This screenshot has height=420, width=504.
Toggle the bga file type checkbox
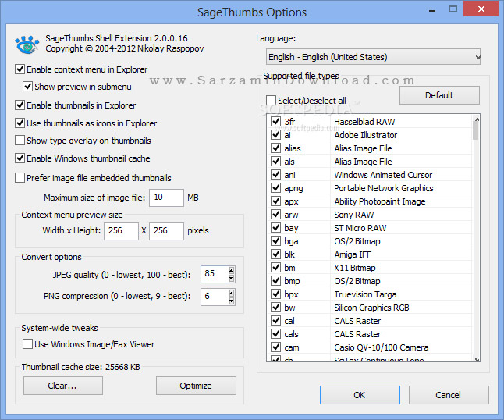[x=275, y=241]
